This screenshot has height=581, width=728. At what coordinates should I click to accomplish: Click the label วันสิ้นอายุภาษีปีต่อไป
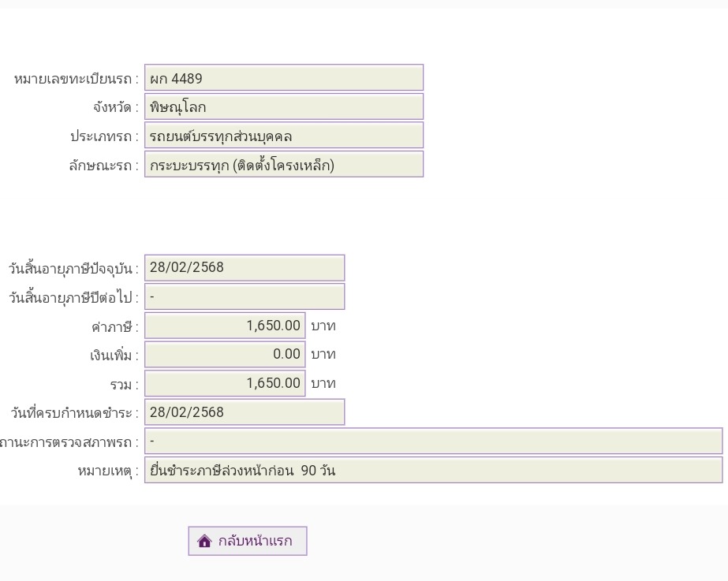click(73, 297)
